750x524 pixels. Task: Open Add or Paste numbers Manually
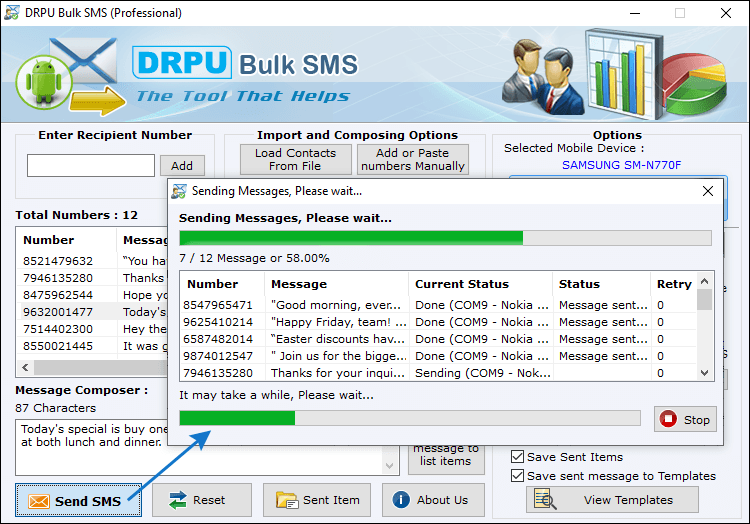click(x=413, y=159)
